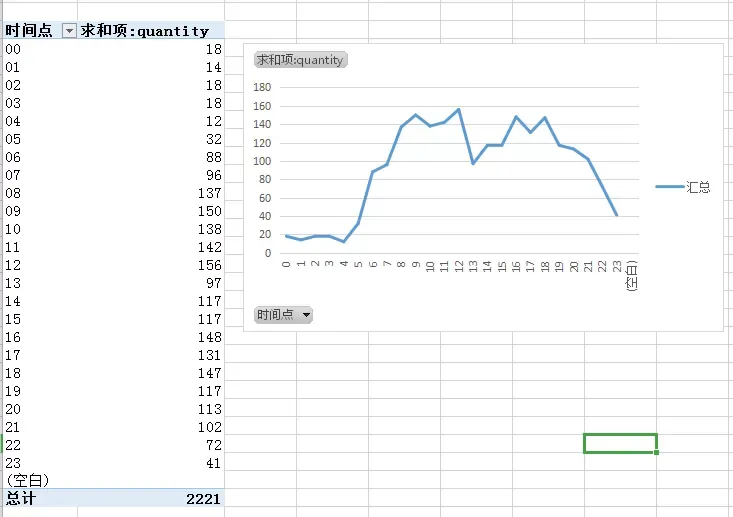Select row label cell 05
733x517 pixels.
41,139
